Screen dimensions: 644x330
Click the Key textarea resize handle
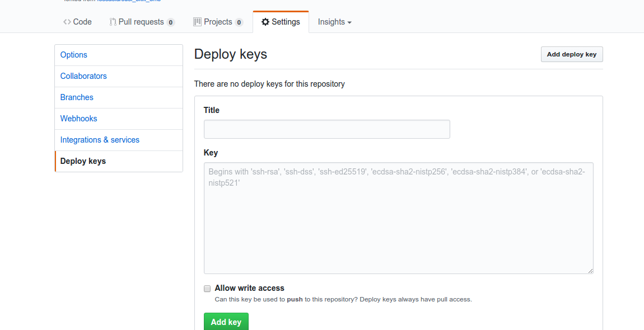(x=590, y=271)
